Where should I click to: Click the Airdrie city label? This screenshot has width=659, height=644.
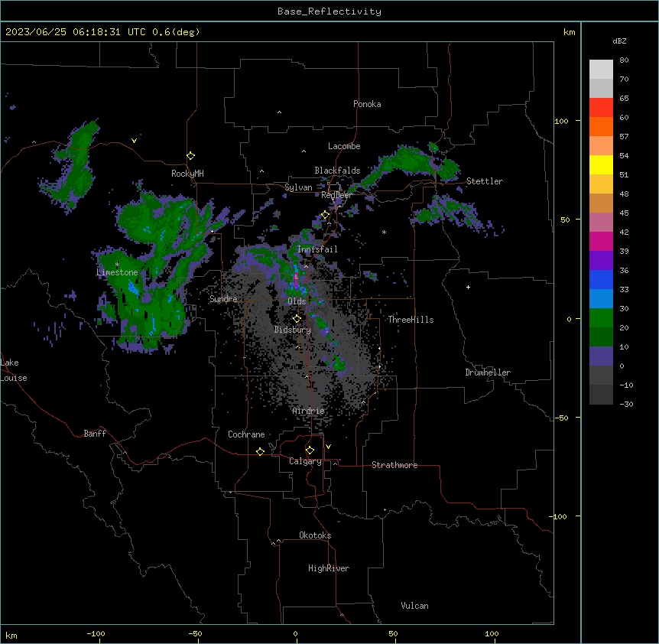(x=309, y=411)
